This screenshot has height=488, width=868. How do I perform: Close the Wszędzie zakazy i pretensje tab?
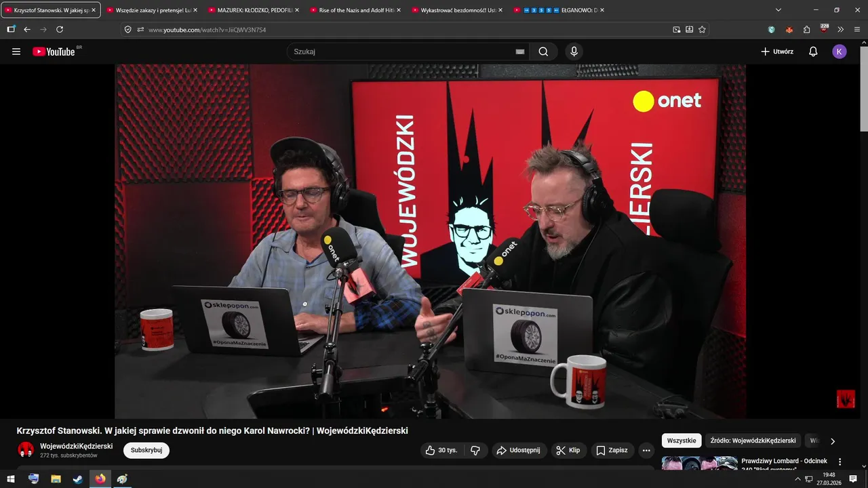point(195,10)
